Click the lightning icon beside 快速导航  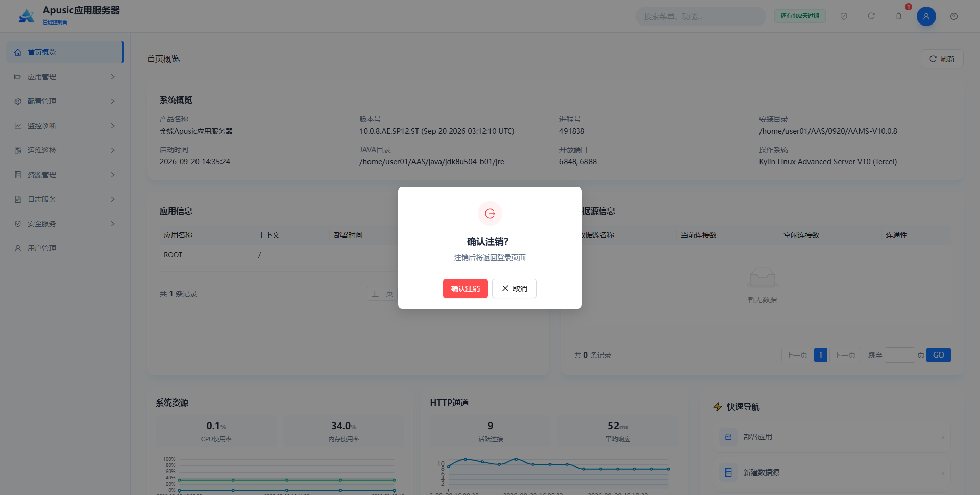pyautogui.click(x=718, y=407)
